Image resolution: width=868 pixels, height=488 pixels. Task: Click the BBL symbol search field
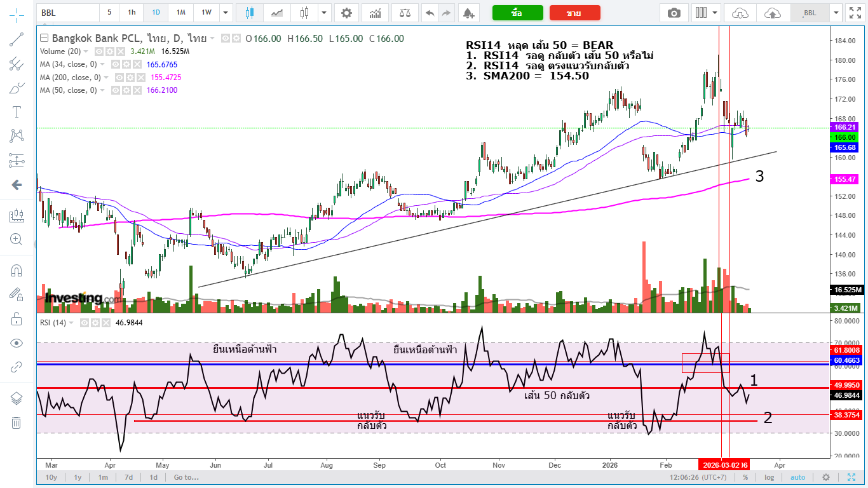click(x=68, y=12)
